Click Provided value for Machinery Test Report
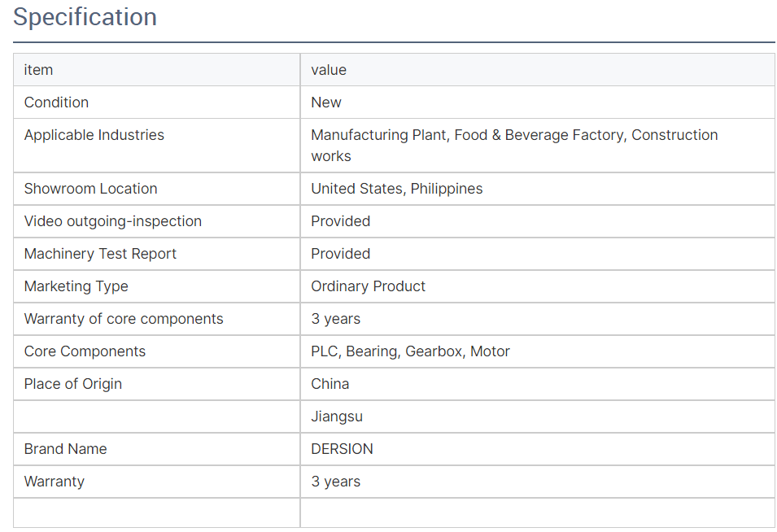777x532 pixels. coord(340,254)
